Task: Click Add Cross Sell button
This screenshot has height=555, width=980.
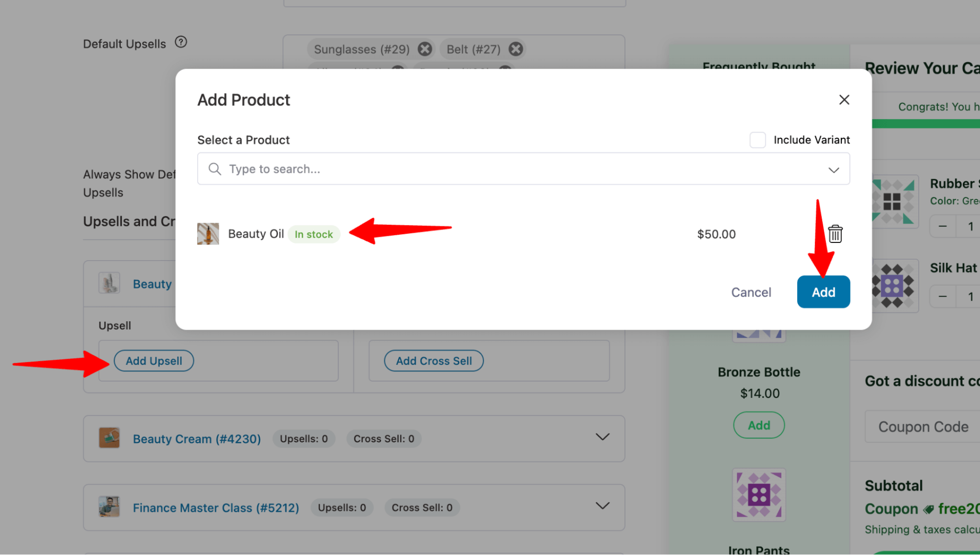Action: tap(434, 361)
